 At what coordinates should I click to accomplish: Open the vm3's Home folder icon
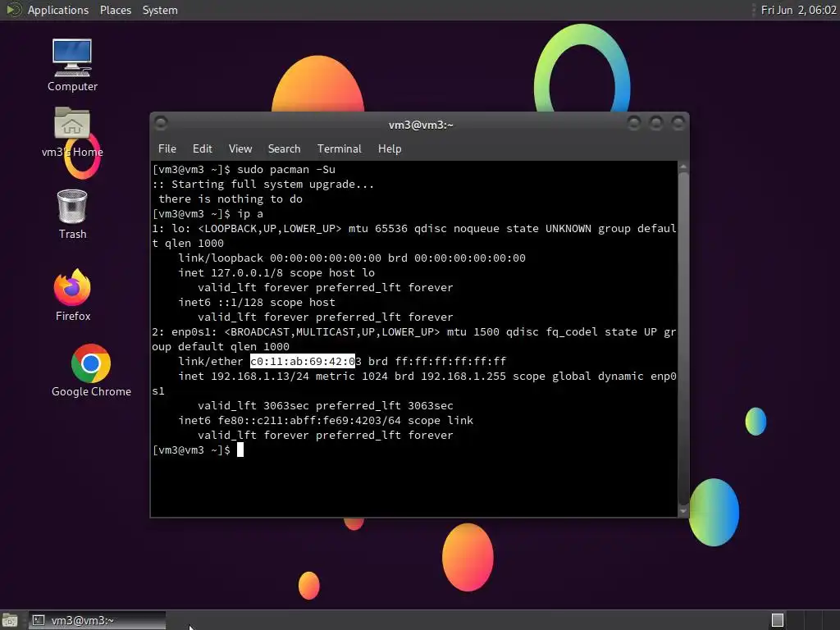click(x=72, y=132)
